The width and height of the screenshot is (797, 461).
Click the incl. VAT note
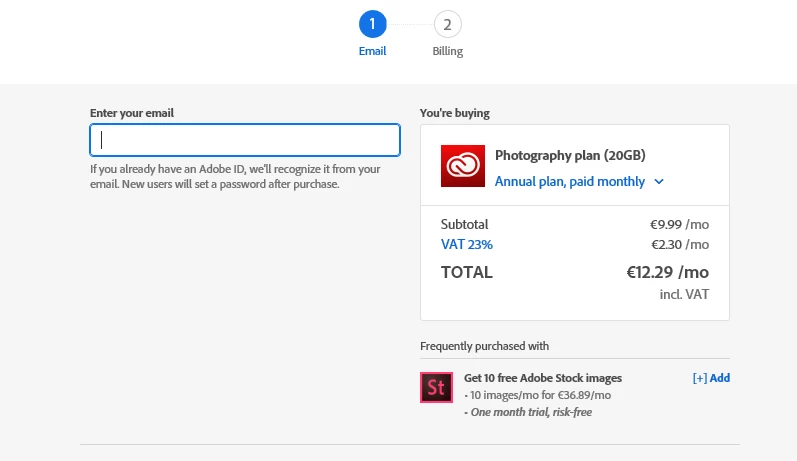click(x=684, y=294)
